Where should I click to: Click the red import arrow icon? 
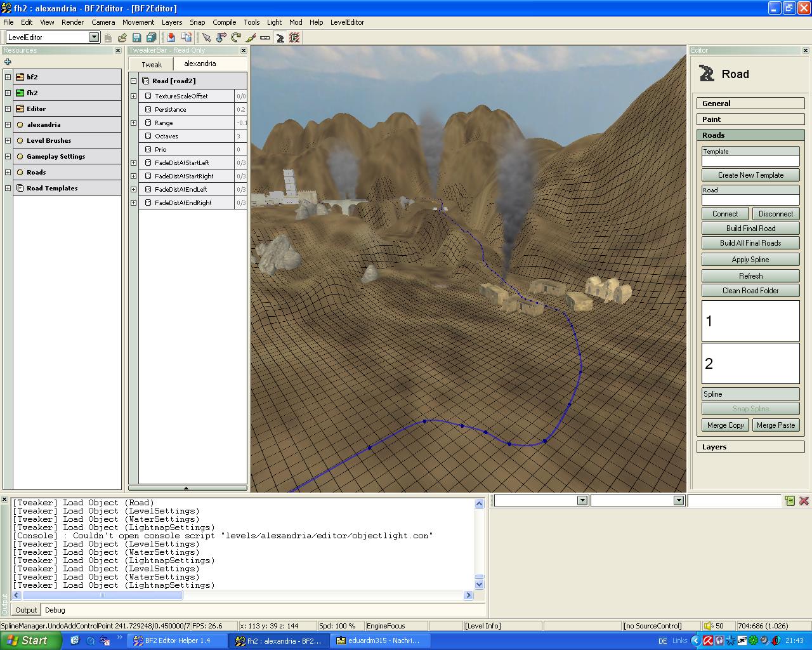(x=171, y=38)
